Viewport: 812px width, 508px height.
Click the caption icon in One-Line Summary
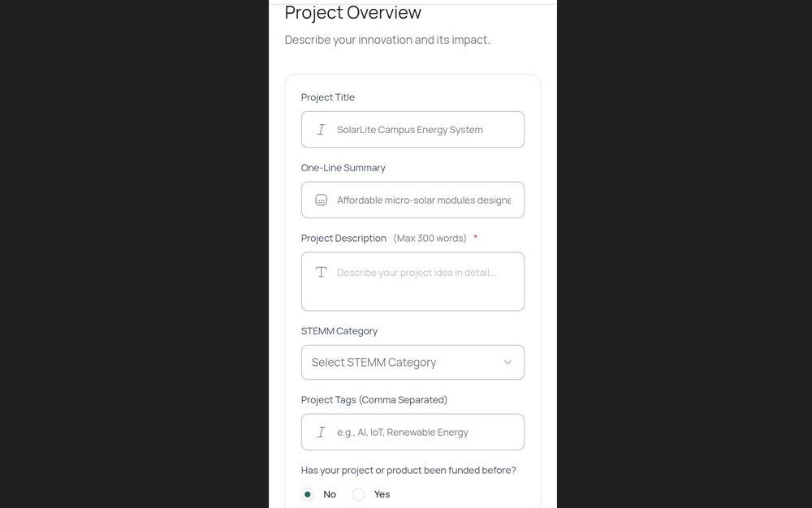coord(321,200)
